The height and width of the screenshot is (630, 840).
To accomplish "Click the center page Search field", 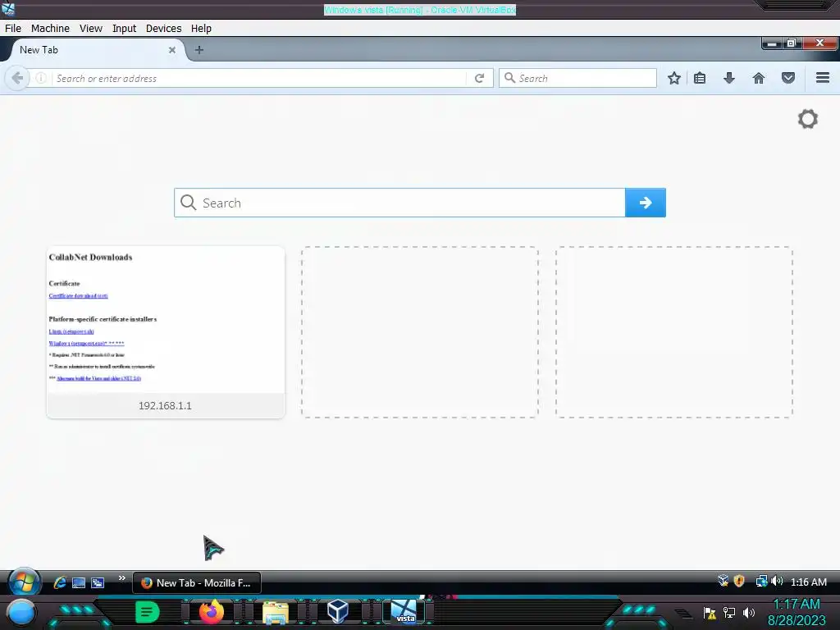I will [x=399, y=203].
